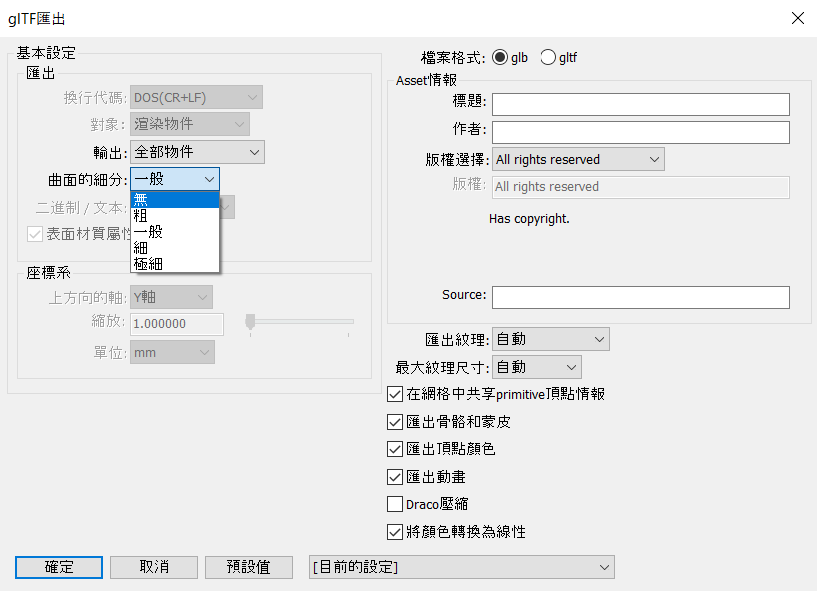Toggle 將顏色轉換為線性 checkbox
The height and width of the screenshot is (591, 817).
click(x=395, y=532)
